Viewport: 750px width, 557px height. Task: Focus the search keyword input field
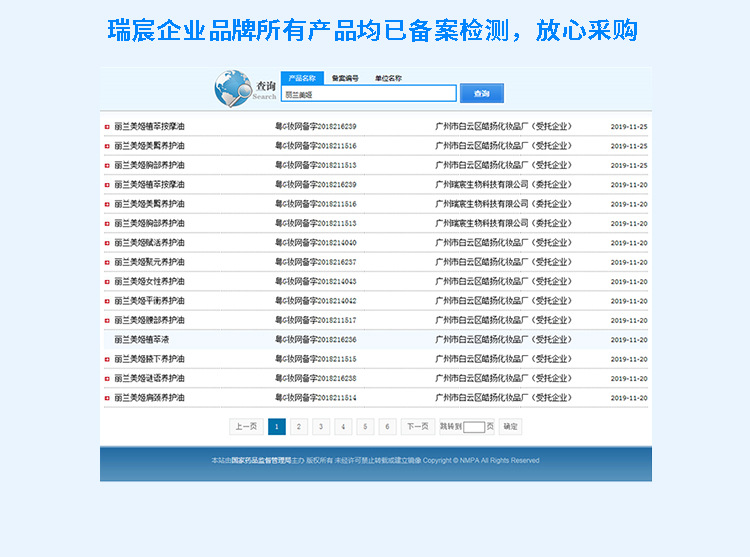tap(368, 93)
